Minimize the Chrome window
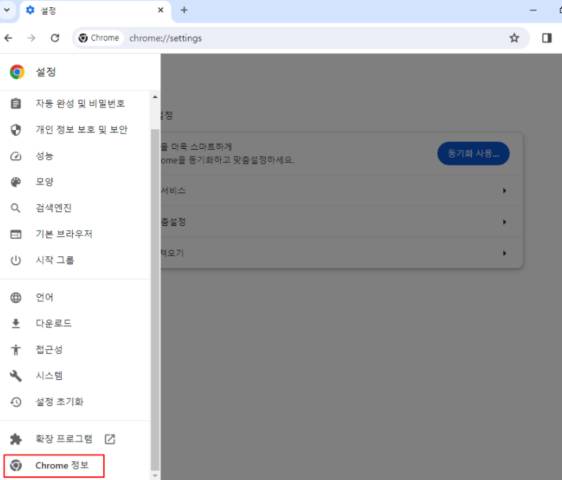562x480 pixels. point(533,10)
